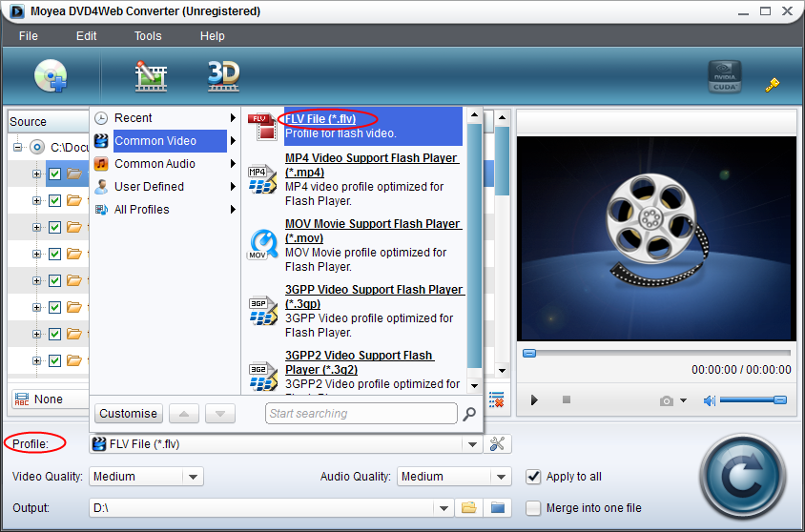The image size is (805, 532).
Task: Enable Merge into one file checkbox
Action: [x=533, y=508]
